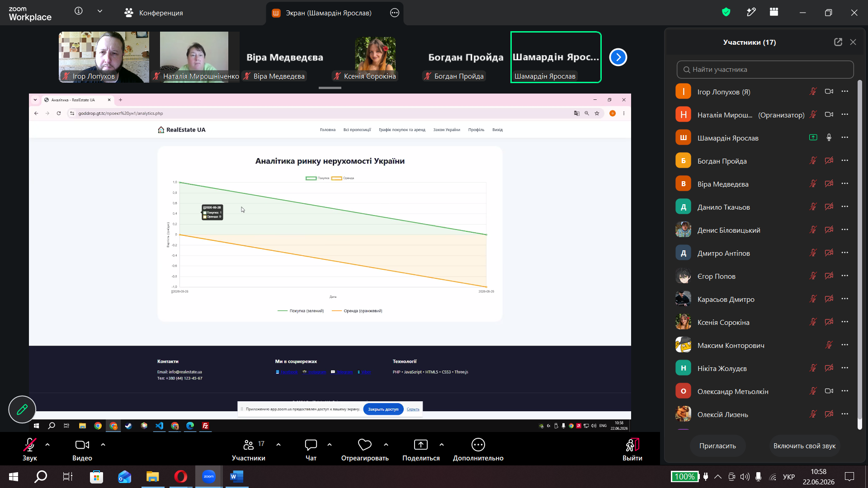Toggle Віра Медведєва disabled camera icon
Viewport: 868px width, 488px height.
pyautogui.click(x=829, y=183)
